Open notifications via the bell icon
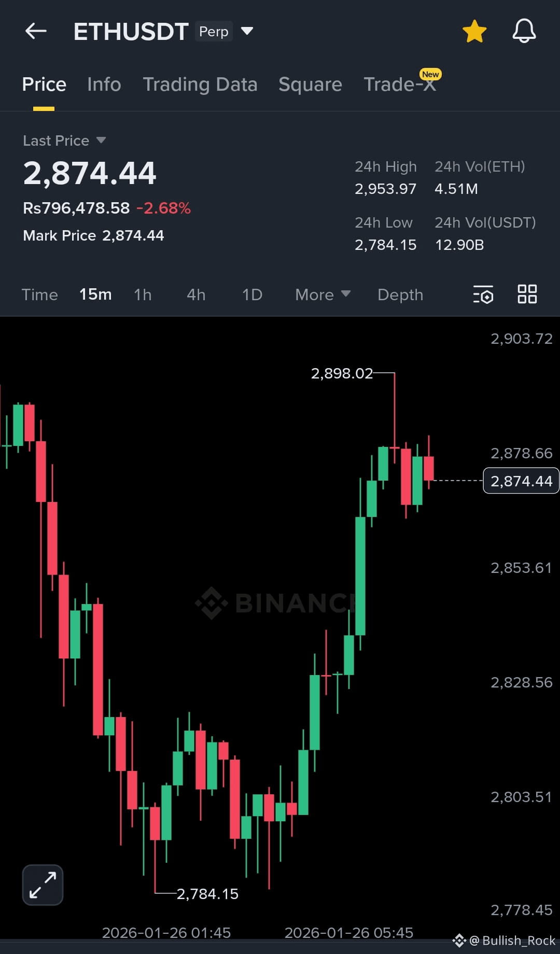 click(x=524, y=31)
